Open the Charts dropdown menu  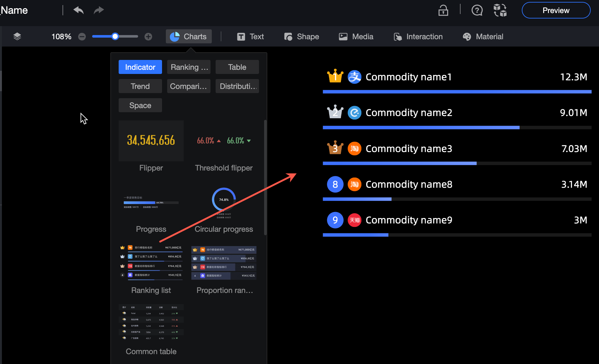[189, 37]
